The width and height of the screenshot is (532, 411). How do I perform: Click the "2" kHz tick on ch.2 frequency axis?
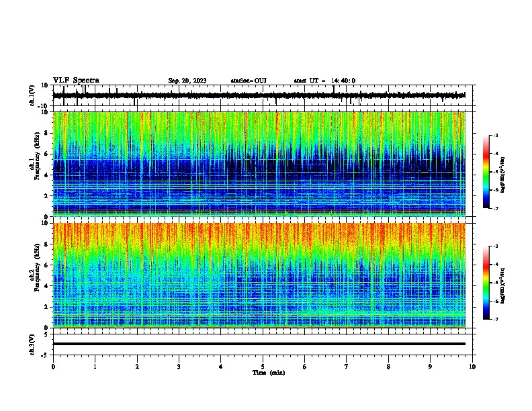(46, 307)
